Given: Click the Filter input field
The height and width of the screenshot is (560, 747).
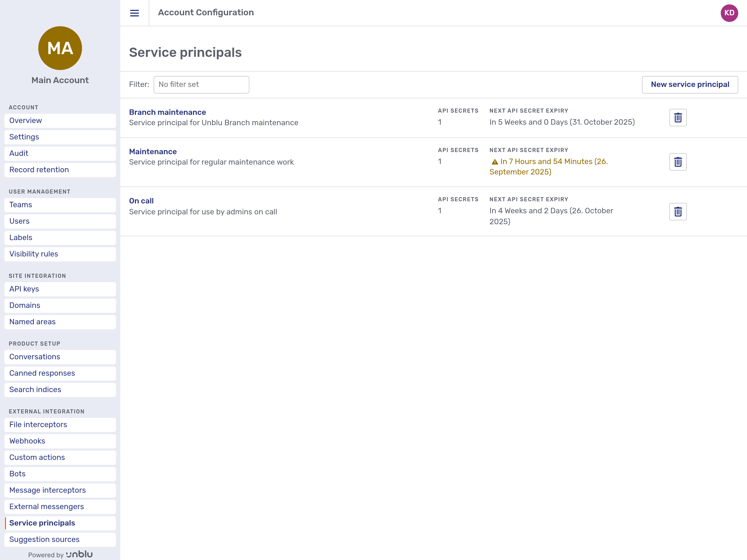Looking at the screenshot, I should pyautogui.click(x=201, y=84).
